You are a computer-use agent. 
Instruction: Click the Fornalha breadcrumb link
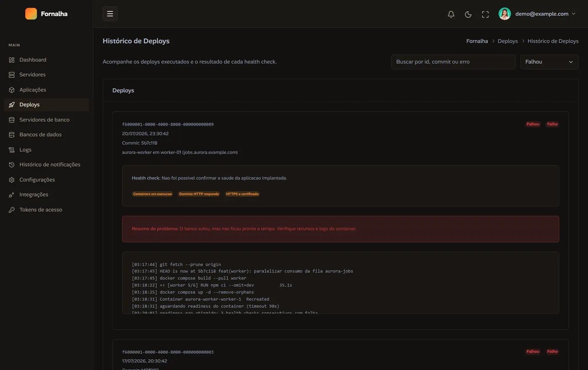(x=477, y=41)
